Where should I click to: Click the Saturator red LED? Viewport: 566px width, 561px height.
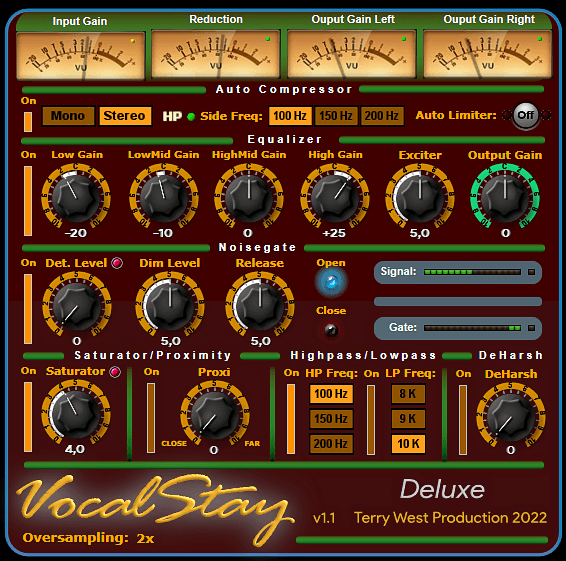(x=115, y=372)
